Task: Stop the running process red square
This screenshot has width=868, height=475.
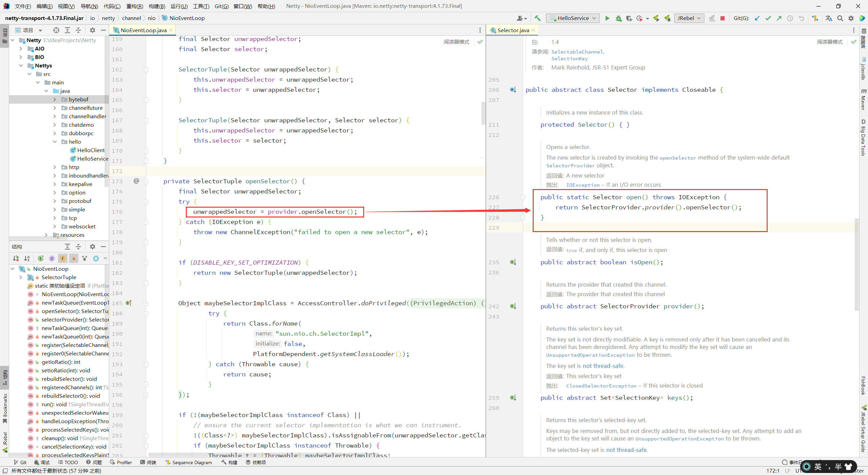Action: point(723,18)
